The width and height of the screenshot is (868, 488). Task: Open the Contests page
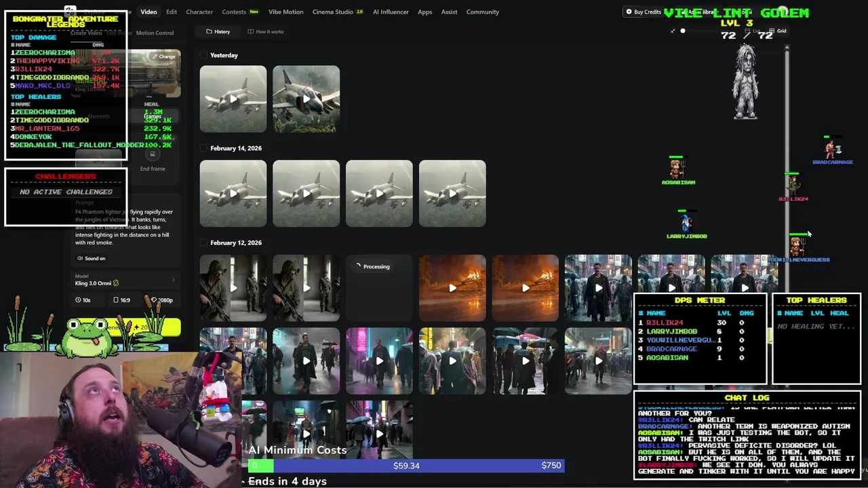point(240,12)
